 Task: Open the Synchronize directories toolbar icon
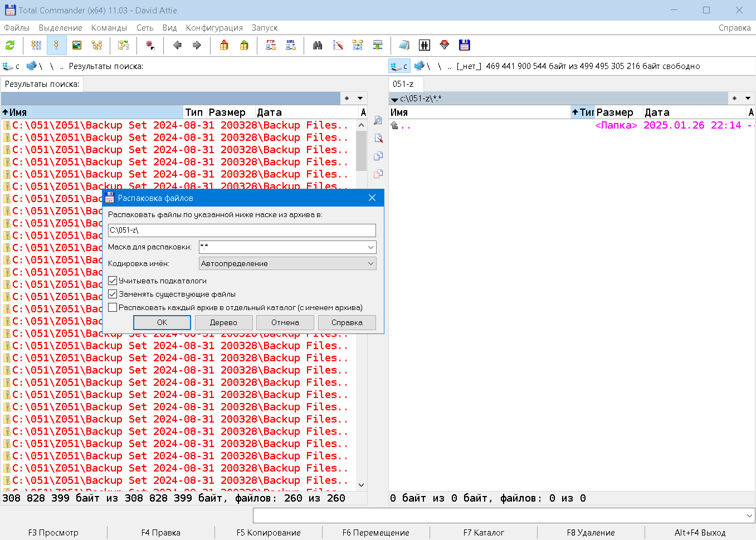pyautogui.click(x=357, y=45)
